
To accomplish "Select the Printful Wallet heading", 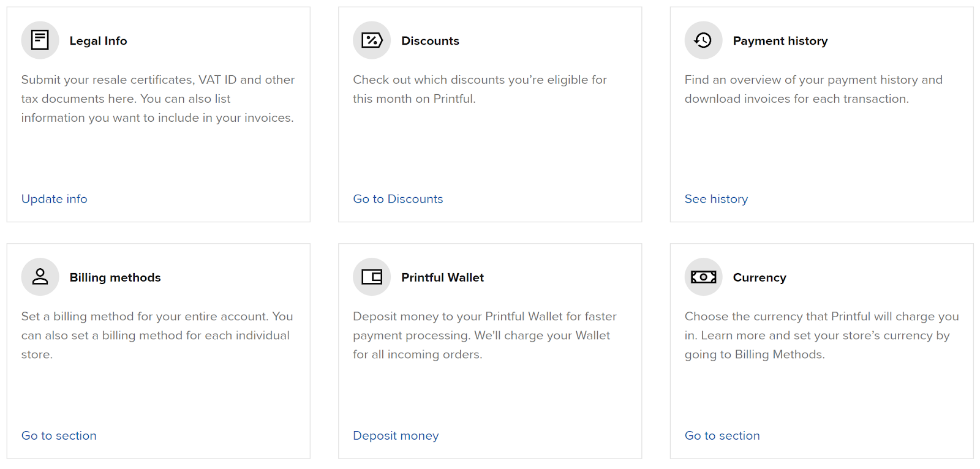I will pyautogui.click(x=442, y=277).
